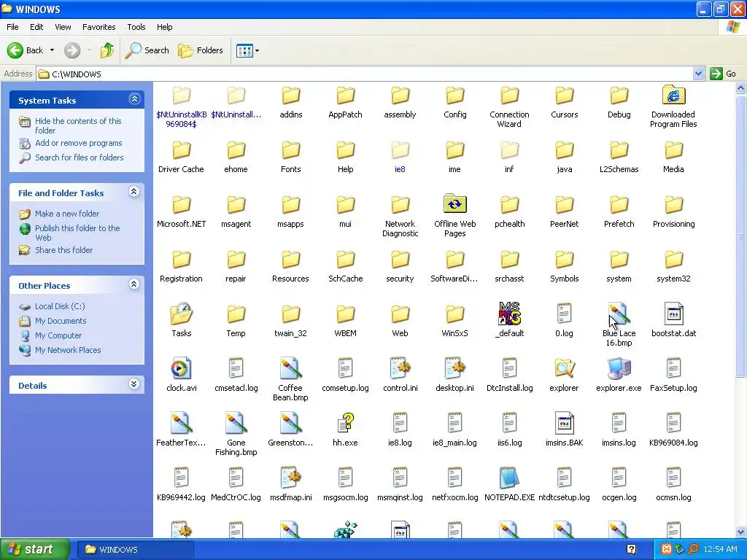Image resolution: width=747 pixels, height=560 pixels.
Task: Open the Search pane
Action: pyautogui.click(x=147, y=50)
